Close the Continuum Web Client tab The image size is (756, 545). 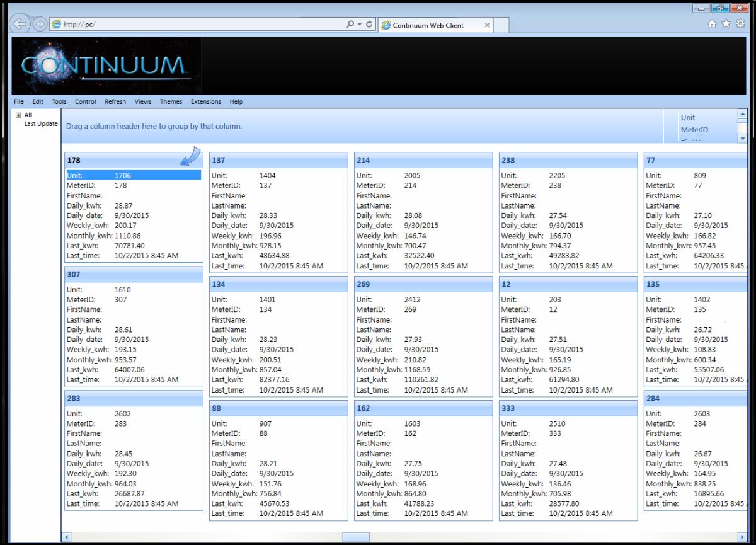487,26
